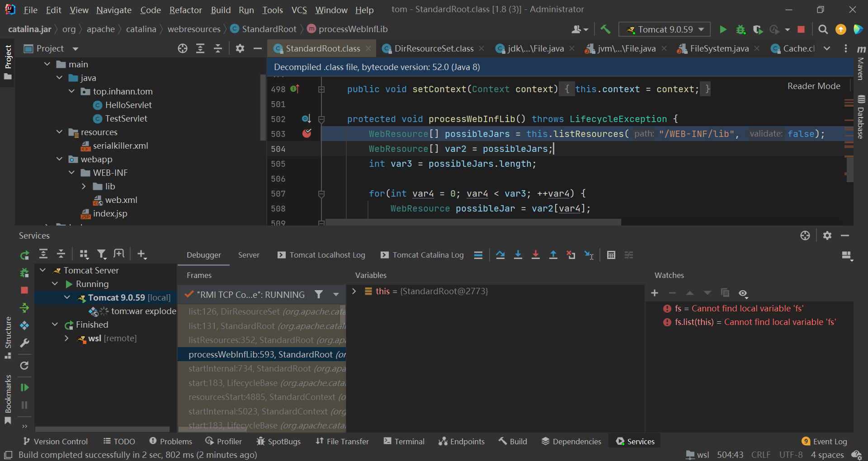The height and width of the screenshot is (461, 868).
Task: Open Services panel settings gear
Action: 827,235
